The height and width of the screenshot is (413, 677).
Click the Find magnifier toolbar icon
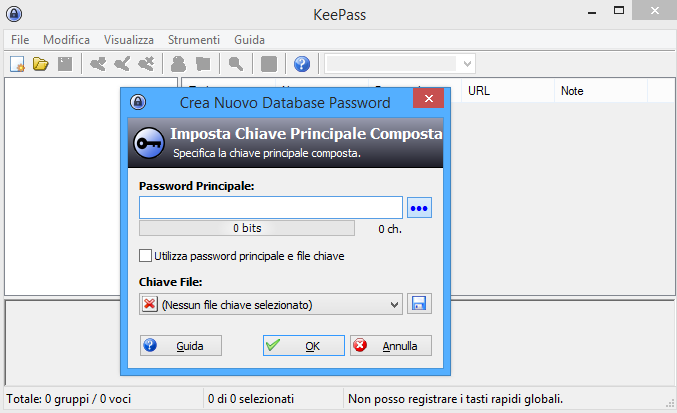(x=236, y=64)
